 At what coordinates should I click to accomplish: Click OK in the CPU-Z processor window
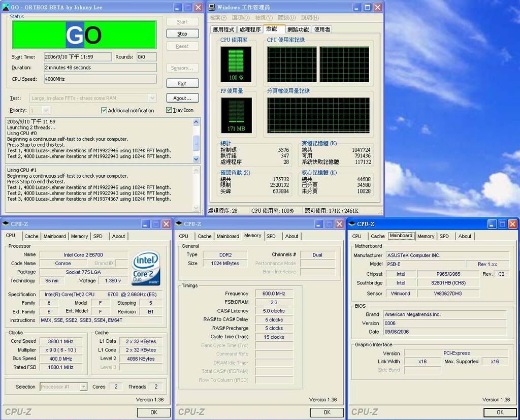pyautogui.click(x=154, y=412)
